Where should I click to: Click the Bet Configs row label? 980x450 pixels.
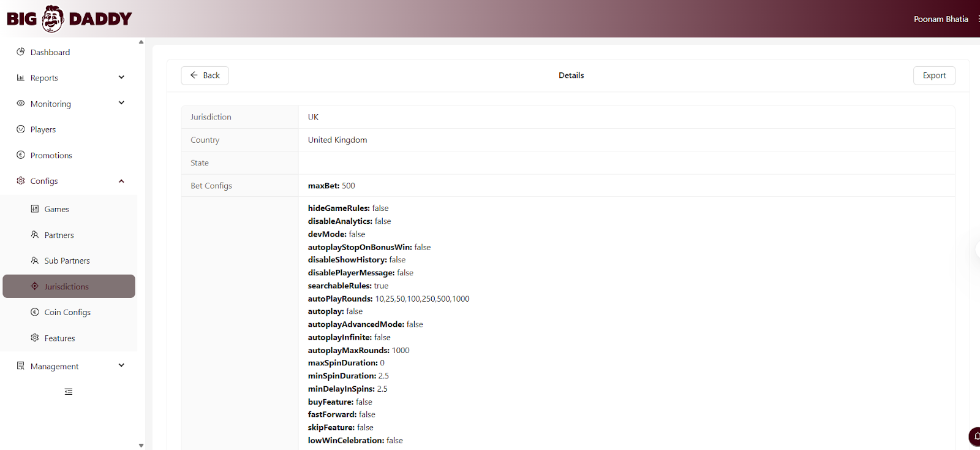(211, 186)
